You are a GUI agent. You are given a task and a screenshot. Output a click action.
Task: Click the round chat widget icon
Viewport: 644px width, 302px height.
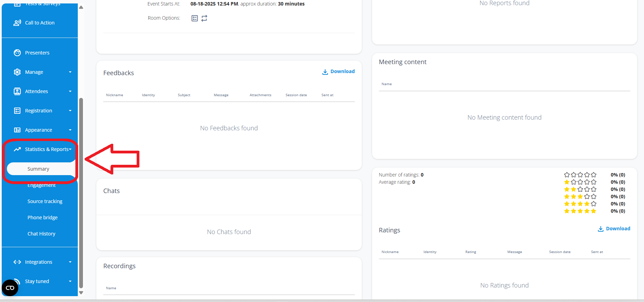(10, 288)
